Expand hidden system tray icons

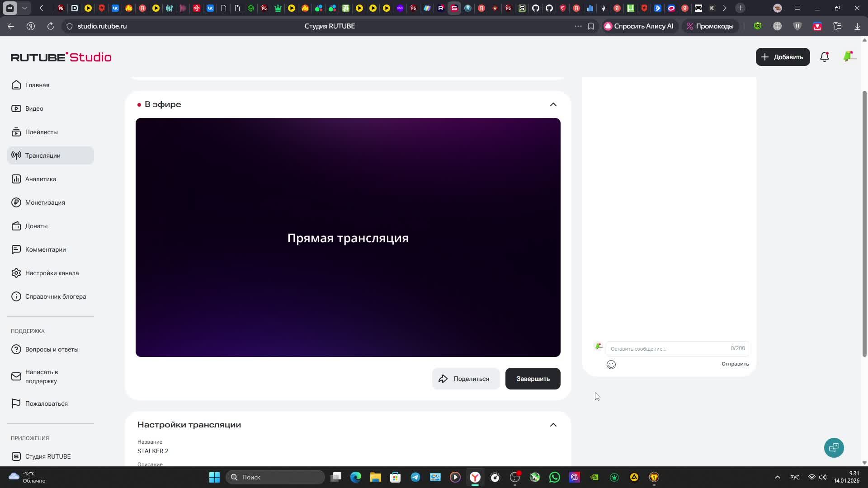coord(777,477)
